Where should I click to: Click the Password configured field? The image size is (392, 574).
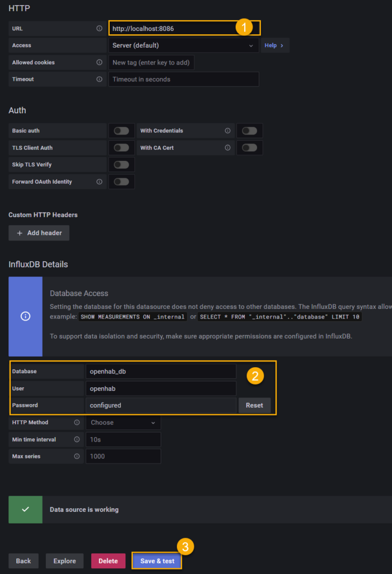click(x=161, y=405)
